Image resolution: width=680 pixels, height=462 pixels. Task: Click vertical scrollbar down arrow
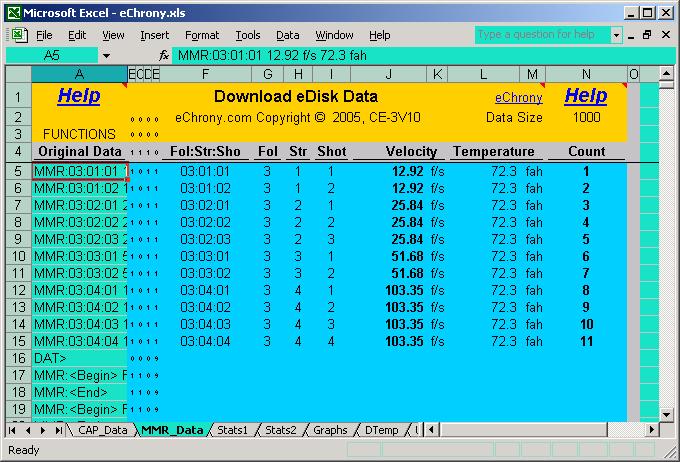(667, 414)
